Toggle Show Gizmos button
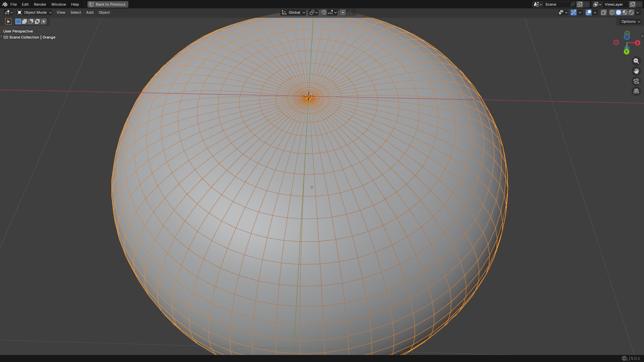 [574, 12]
